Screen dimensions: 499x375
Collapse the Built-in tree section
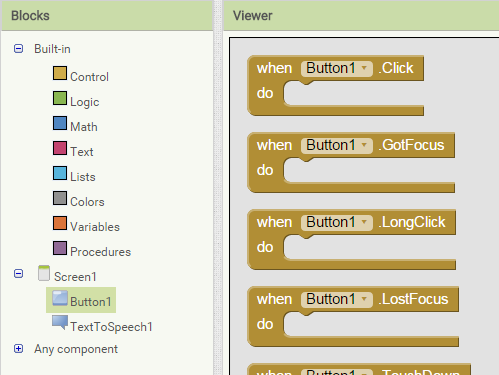click(19, 49)
